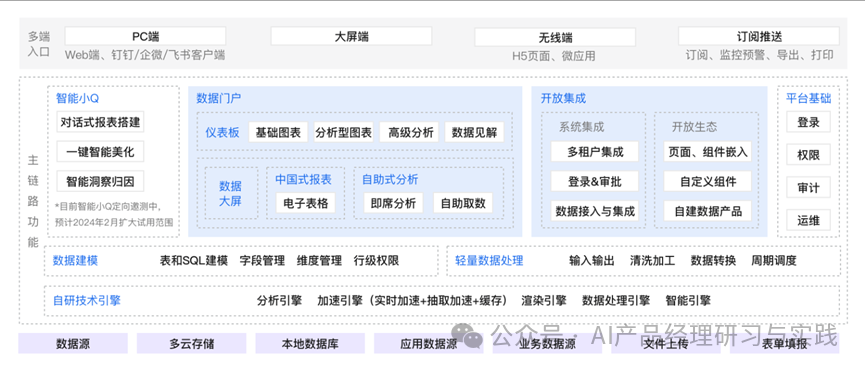Select the 基础图表 box
This screenshot has height=370, width=865.
(x=278, y=132)
